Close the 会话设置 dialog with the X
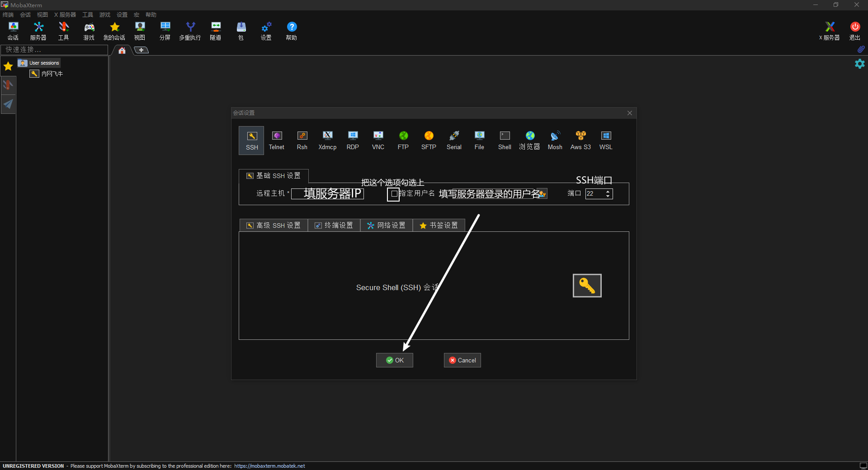The width and height of the screenshot is (868, 470). tap(630, 113)
